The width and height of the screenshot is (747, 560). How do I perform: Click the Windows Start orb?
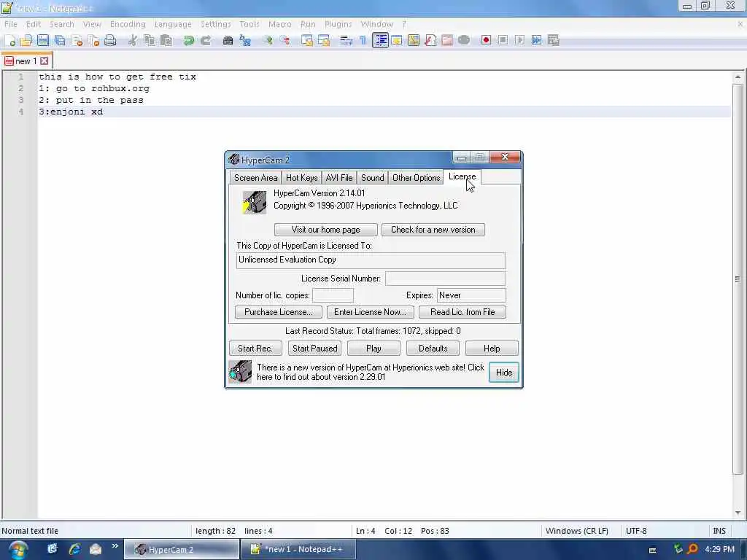click(x=18, y=550)
